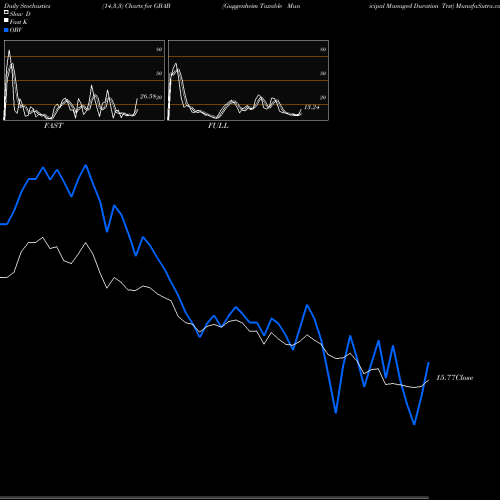The height and width of the screenshot is (500, 500).
Task: Click the 50 level label in FULL chart
Action: [x=323, y=73]
